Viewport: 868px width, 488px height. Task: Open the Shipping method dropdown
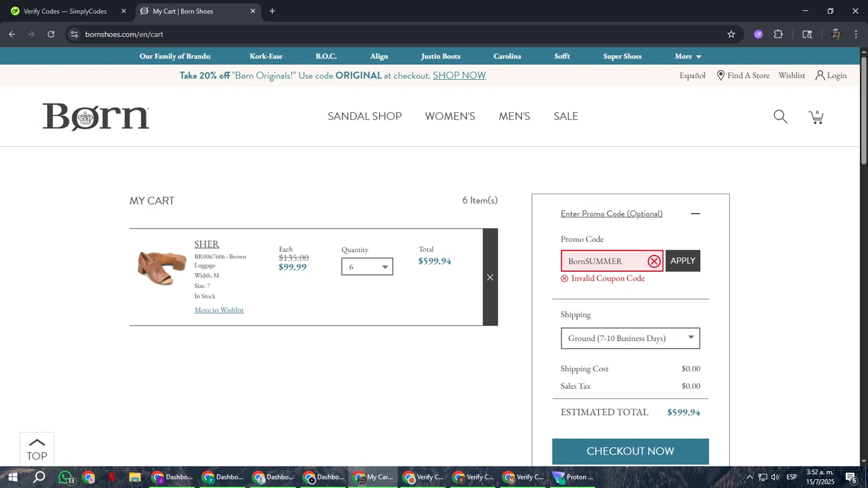(630, 338)
